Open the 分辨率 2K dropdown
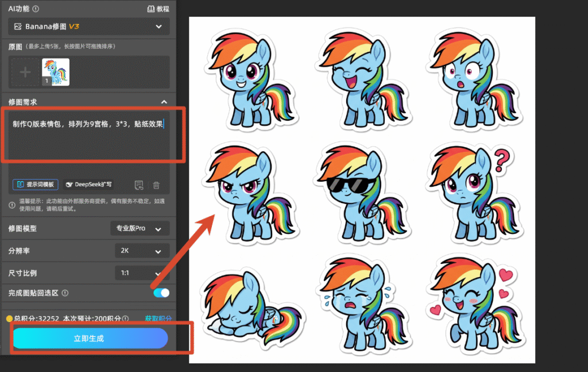The height and width of the screenshot is (372, 588). coord(142,251)
